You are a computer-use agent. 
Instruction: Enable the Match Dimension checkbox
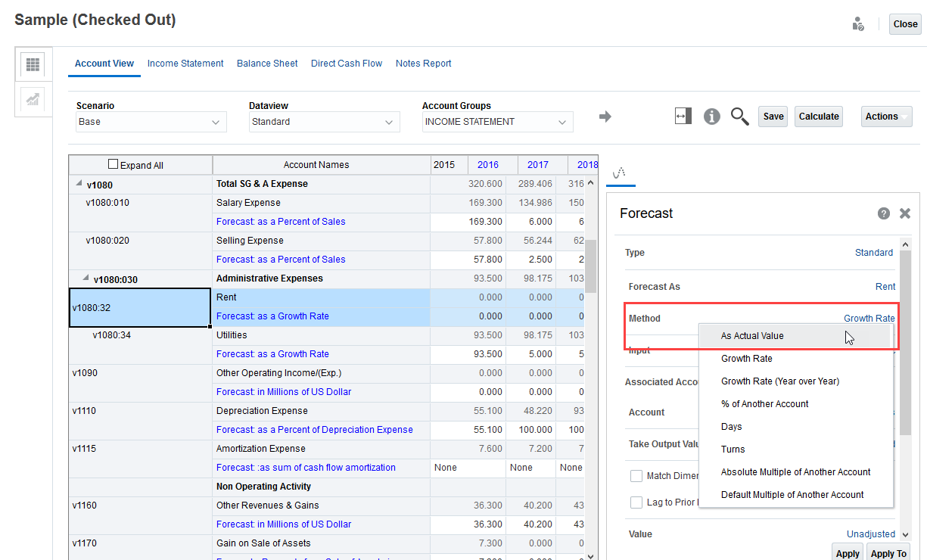pos(636,476)
